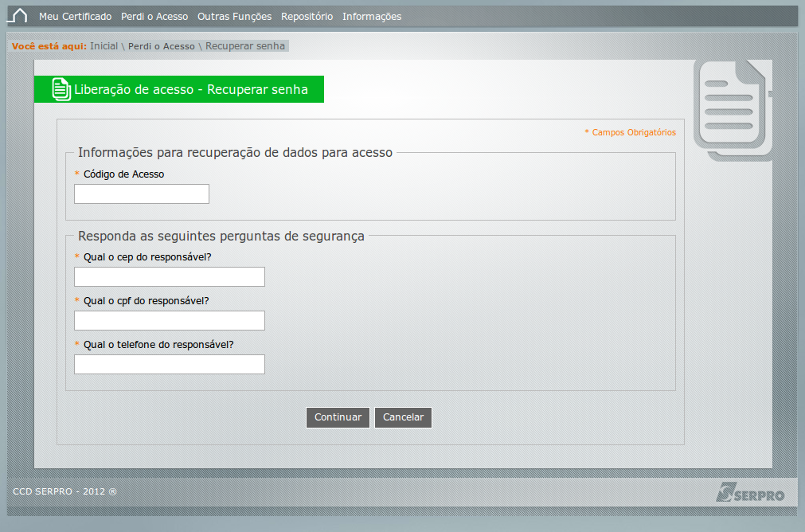Open the Informações menu
805x532 pixels.
pos(372,17)
